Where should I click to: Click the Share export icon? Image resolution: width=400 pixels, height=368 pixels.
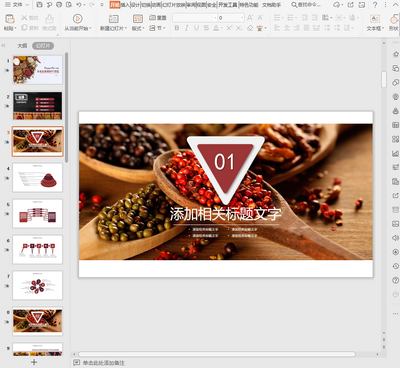(351, 5)
